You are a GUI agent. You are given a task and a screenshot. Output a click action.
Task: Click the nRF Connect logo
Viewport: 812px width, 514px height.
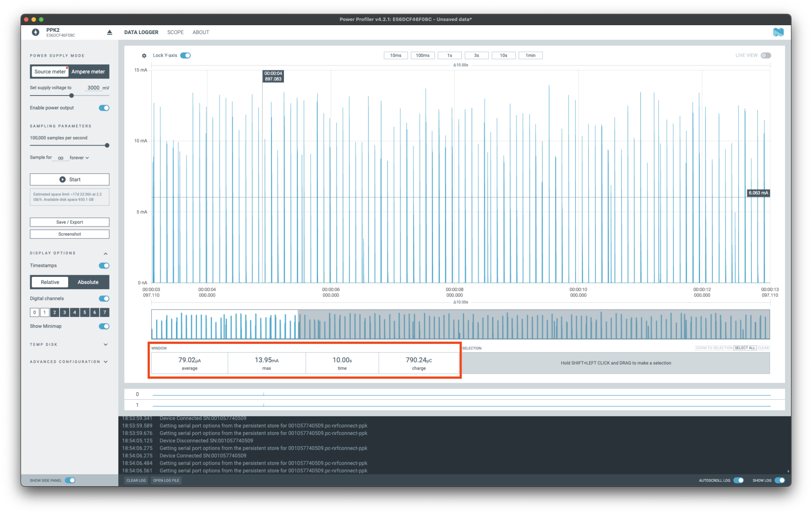click(779, 32)
